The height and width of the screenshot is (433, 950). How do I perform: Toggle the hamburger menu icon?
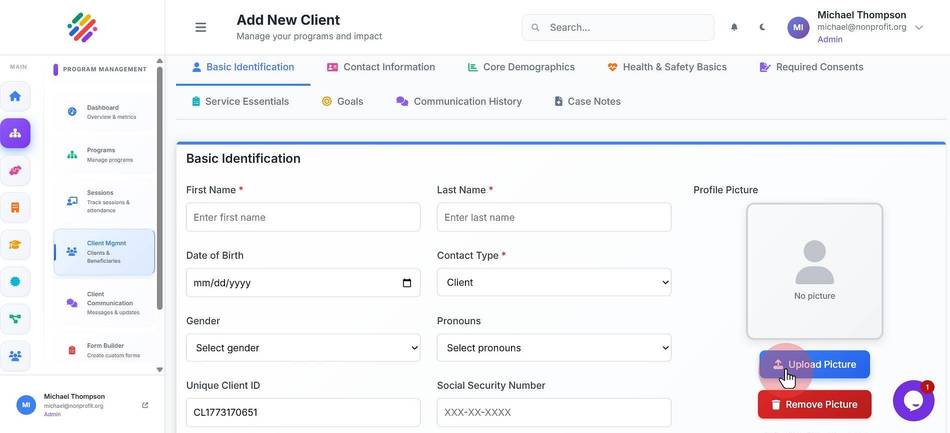(201, 27)
